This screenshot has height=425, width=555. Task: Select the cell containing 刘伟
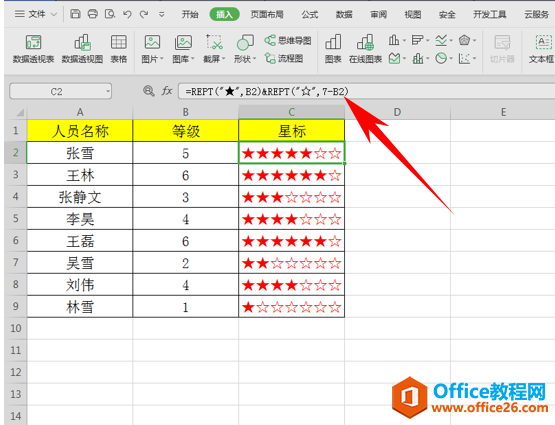coord(80,285)
